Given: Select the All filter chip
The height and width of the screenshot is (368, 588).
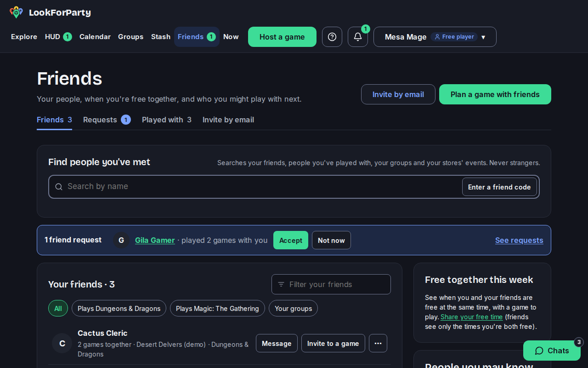Looking at the screenshot, I should [x=58, y=308].
